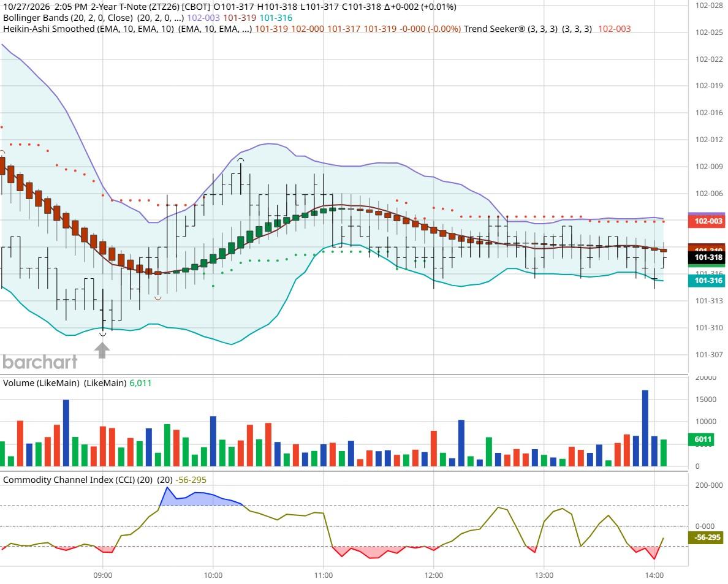Image resolution: width=728 pixels, height=584 pixels.
Task: Click the 09:00 time axis label
Action: (102, 575)
